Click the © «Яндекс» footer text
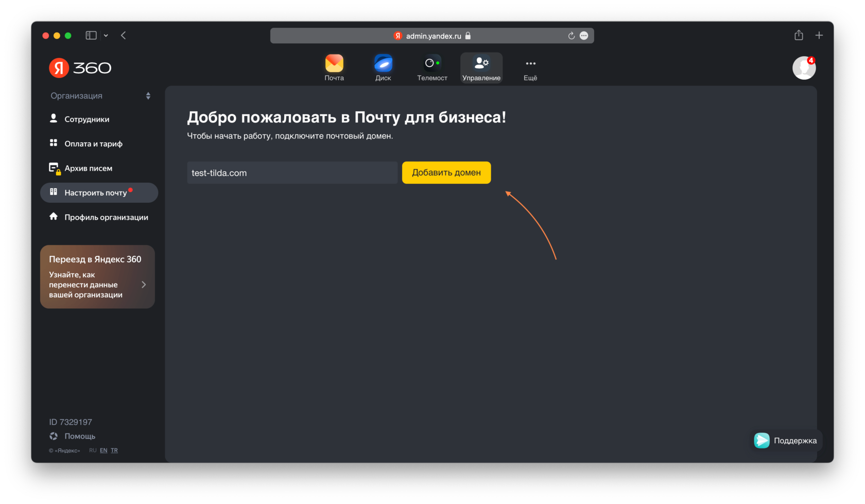This screenshot has width=865, height=504. pos(64,450)
